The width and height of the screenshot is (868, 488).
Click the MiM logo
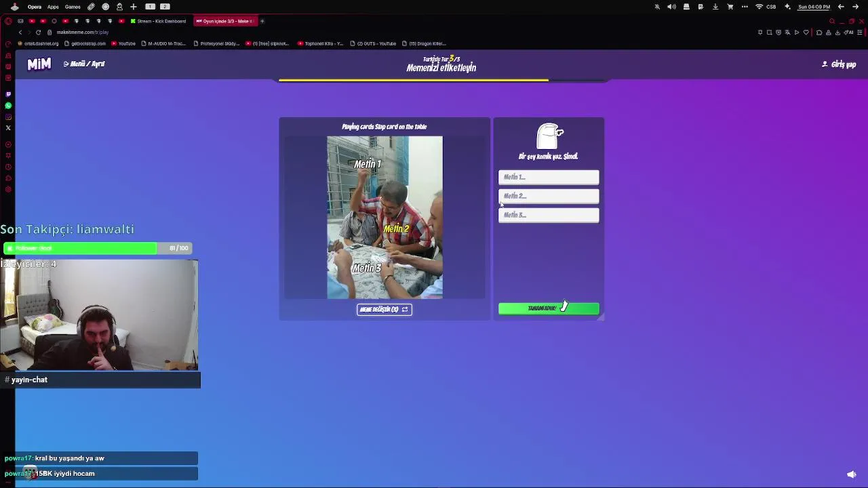point(39,64)
